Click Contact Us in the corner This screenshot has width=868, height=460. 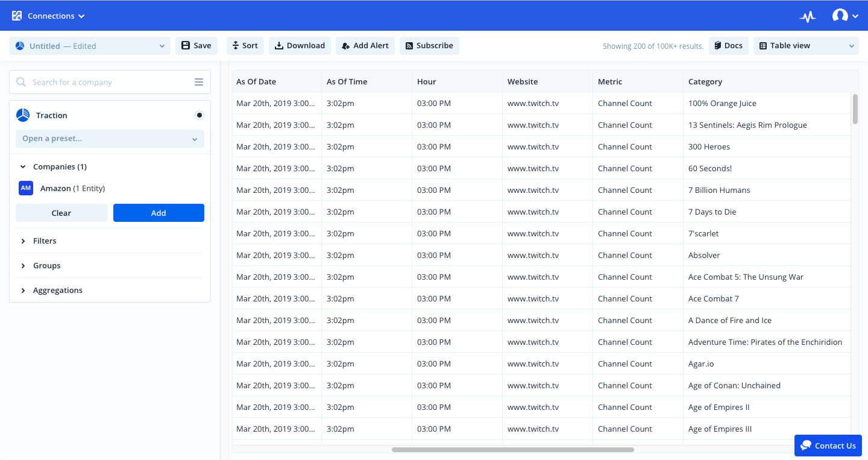pyautogui.click(x=828, y=446)
